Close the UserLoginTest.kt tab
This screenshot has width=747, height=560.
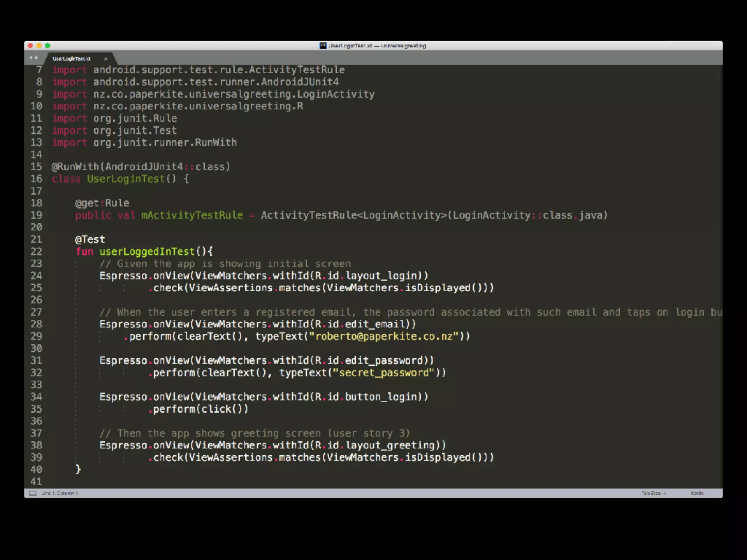[106, 59]
